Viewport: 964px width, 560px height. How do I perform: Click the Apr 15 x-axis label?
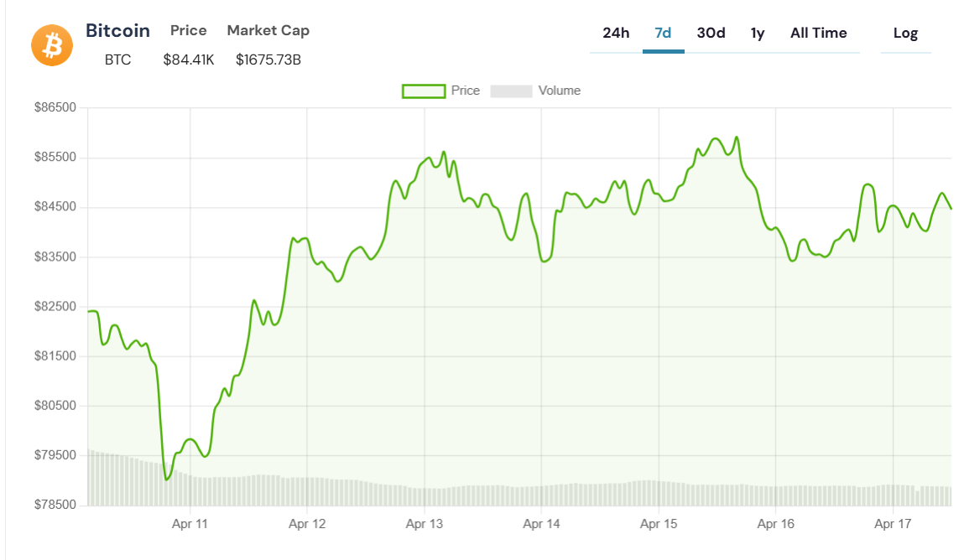click(x=659, y=524)
